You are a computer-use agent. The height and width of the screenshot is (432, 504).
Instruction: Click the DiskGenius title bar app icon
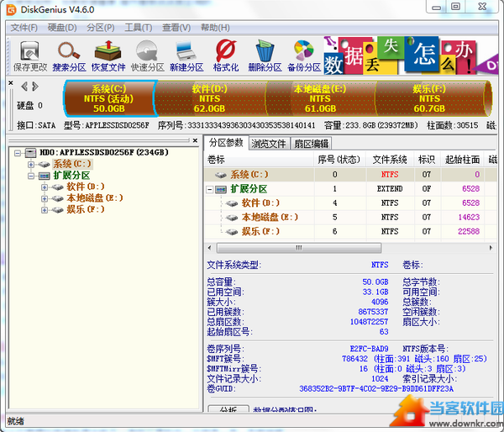(x=12, y=10)
